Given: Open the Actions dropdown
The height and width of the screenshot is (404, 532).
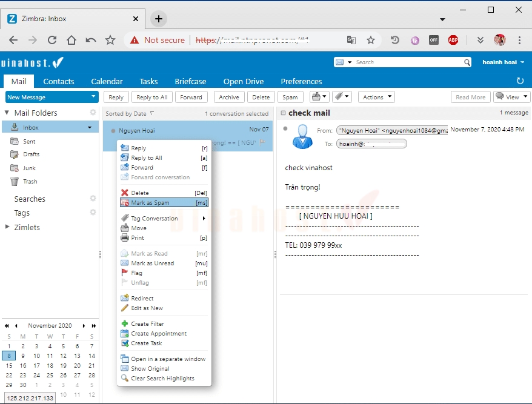Looking at the screenshot, I should [377, 97].
